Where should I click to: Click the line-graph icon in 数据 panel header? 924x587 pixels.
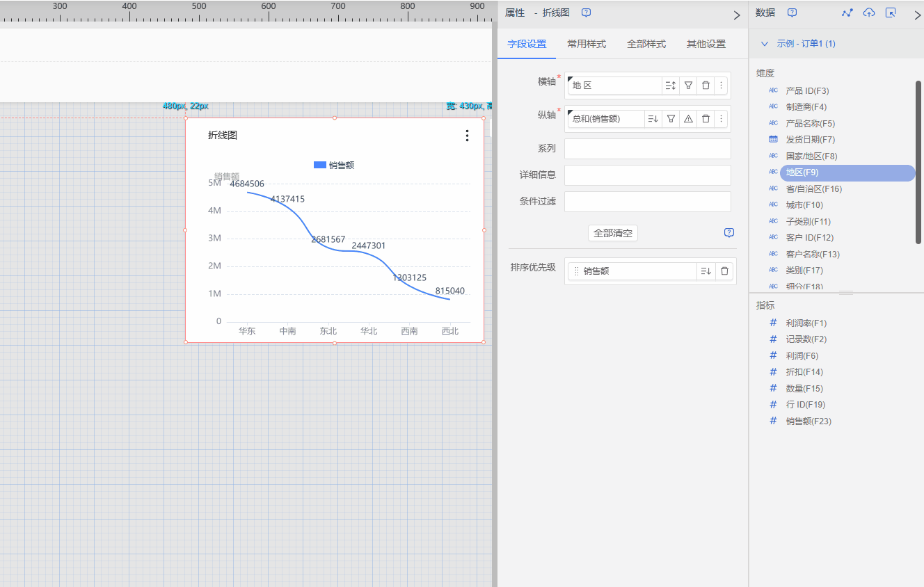[x=847, y=13]
